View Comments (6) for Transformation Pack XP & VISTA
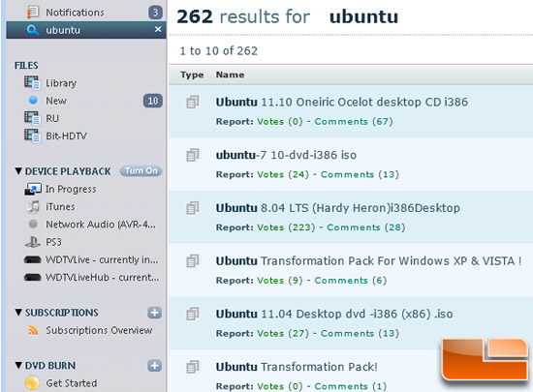 351,281
